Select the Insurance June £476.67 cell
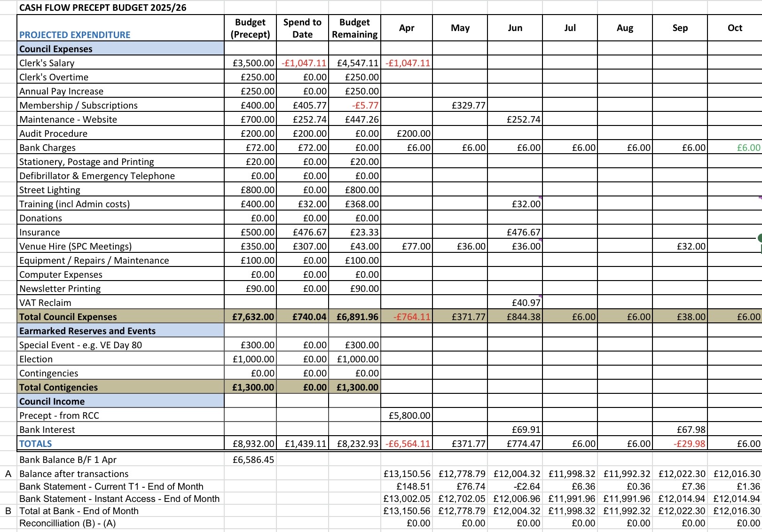The height and width of the screenshot is (532, 762). pyautogui.click(x=515, y=232)
